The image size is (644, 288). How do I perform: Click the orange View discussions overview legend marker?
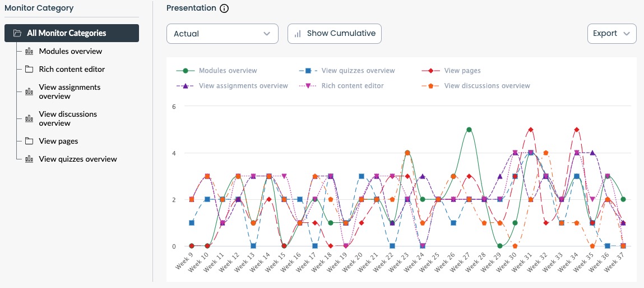coord(430,86)
